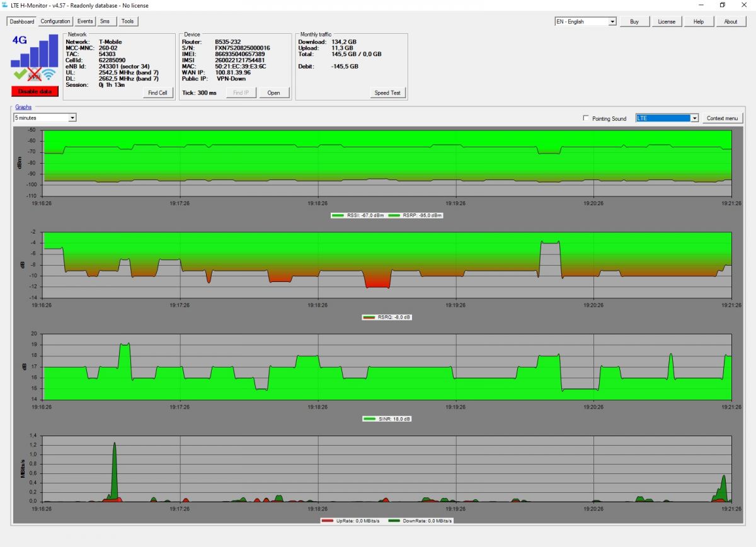This screenshot has width=756, height=547.
Task: Click the serial number FXN7S20825000016
Action: point(243,48)
